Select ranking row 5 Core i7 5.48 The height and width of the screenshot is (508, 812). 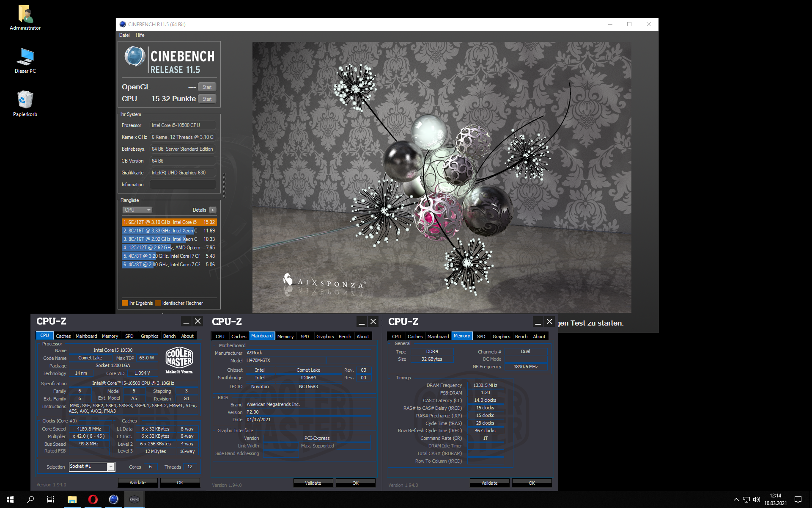[x=169, y=256]
